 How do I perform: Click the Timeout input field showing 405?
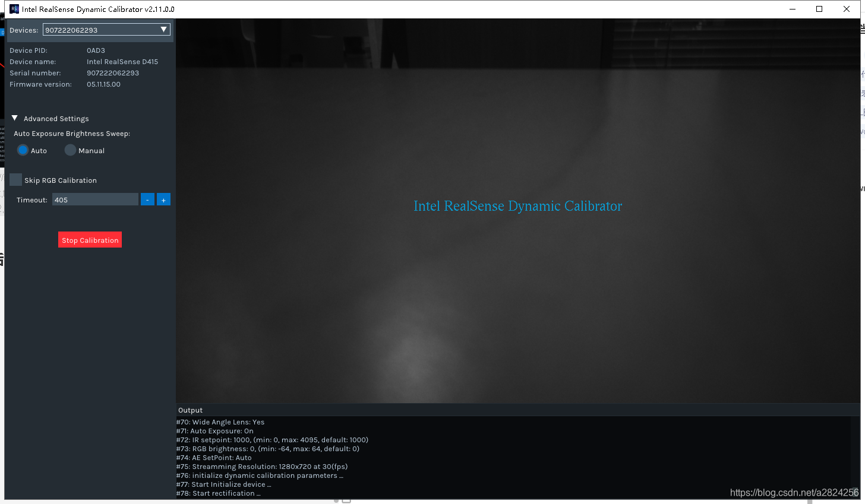95,199
